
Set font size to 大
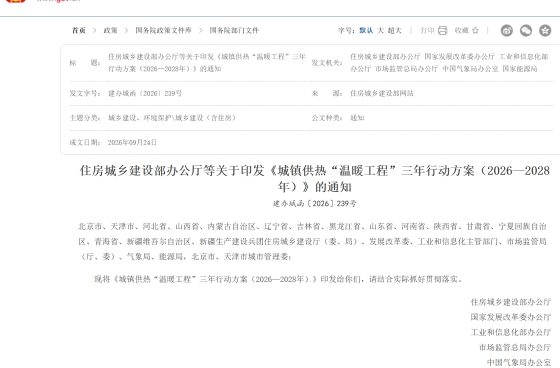point(380,30)
